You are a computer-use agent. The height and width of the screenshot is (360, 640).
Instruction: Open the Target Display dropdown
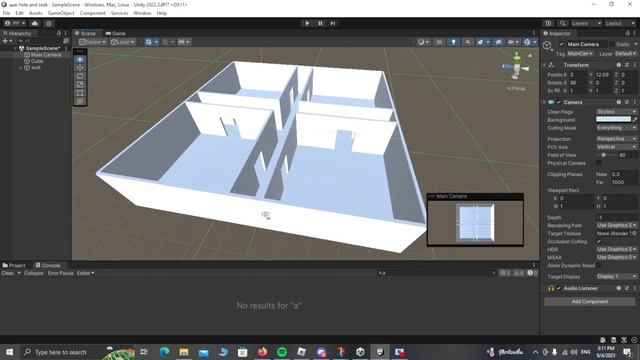click(x=616, y=276)
